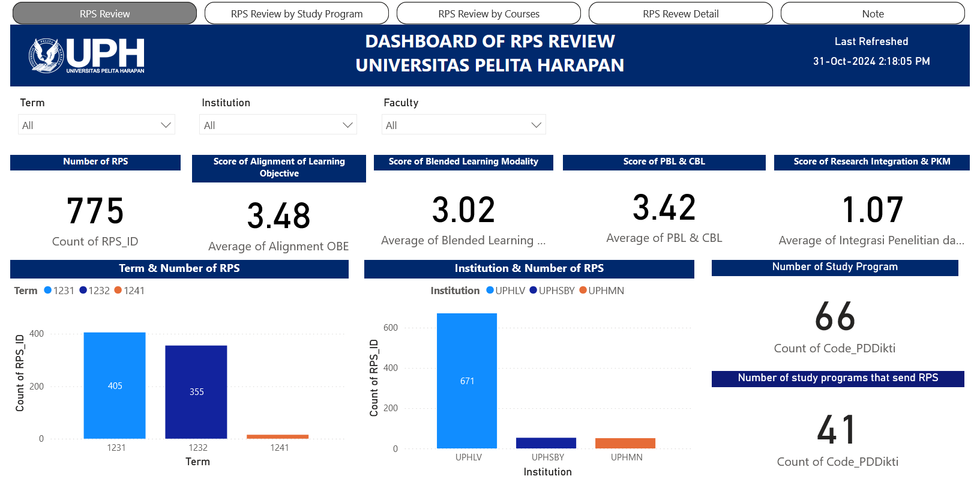Click Number of study programs that send RPS header
The image size is (980, 479).
838,378
